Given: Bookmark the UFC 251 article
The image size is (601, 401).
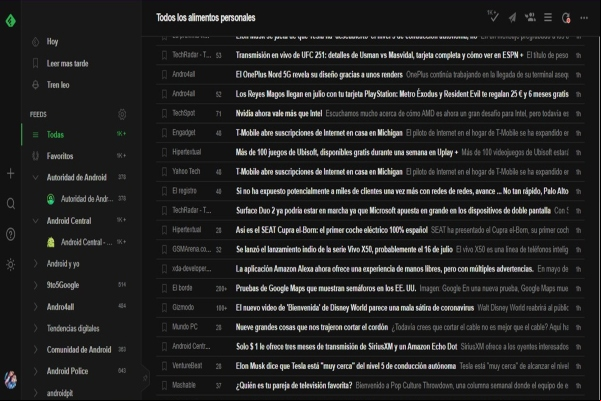Looking at the screenshot, I should pyautogui.click(x=164, y=55).
